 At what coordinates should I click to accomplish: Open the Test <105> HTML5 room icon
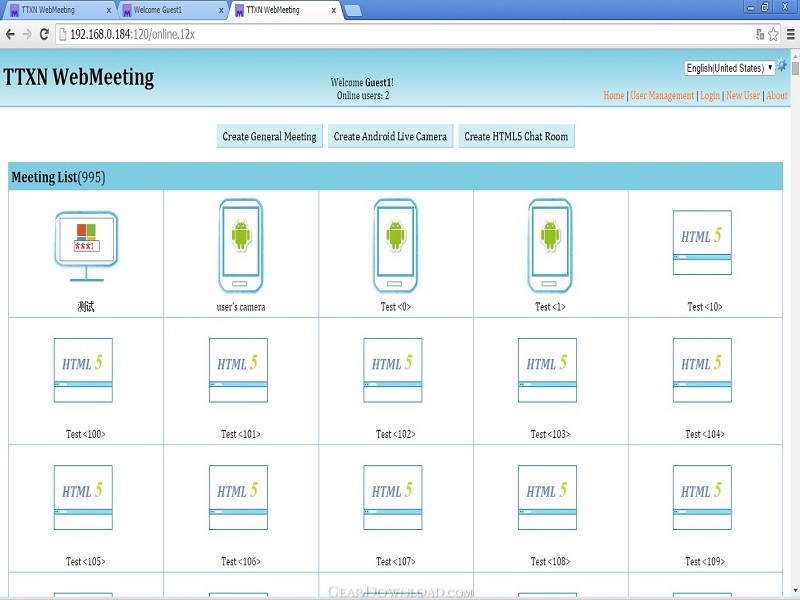pyautogui.click(x=83, y=497)
